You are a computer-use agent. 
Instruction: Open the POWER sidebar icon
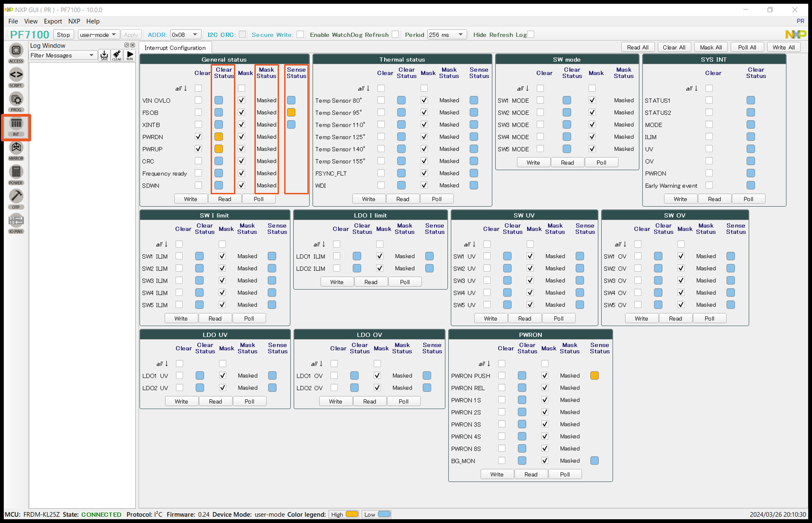tap(16, 172)
